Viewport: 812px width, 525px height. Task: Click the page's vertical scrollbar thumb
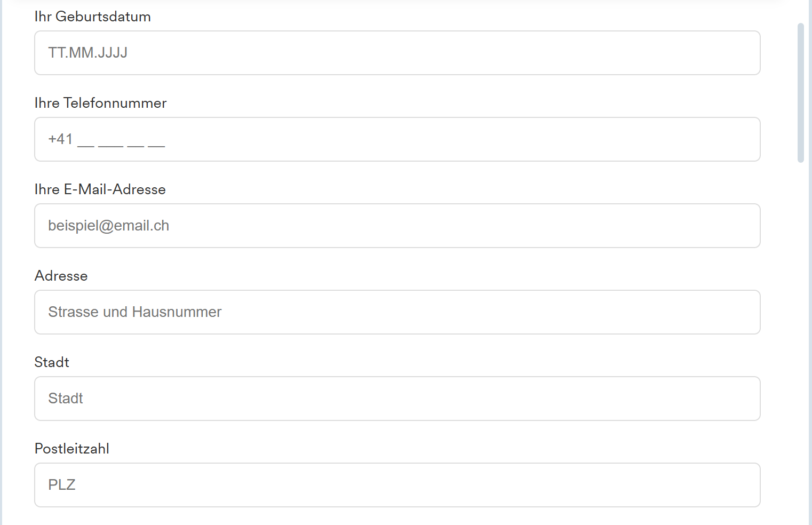[800, 92]
